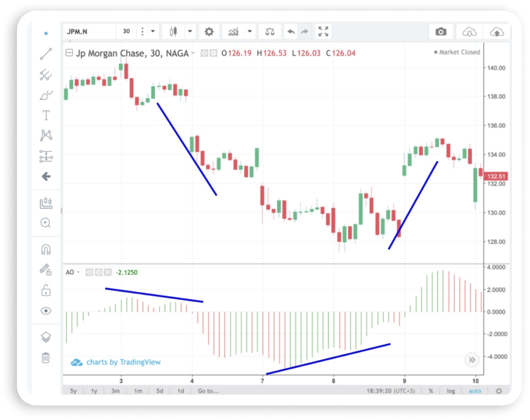Select the 5d time range
The width and height of the screenshot is (530, 420).
click(160, 391)
